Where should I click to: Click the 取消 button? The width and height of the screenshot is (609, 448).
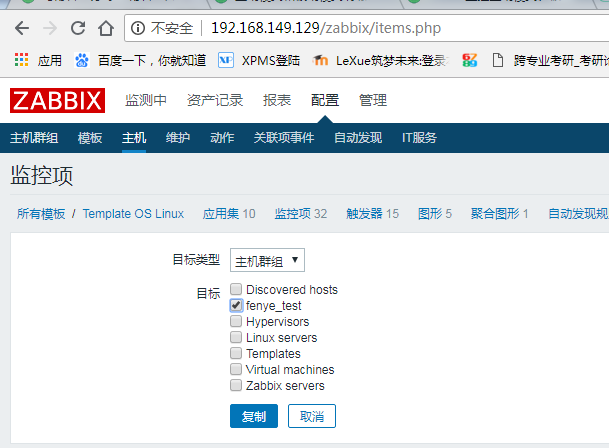point(312,416)
